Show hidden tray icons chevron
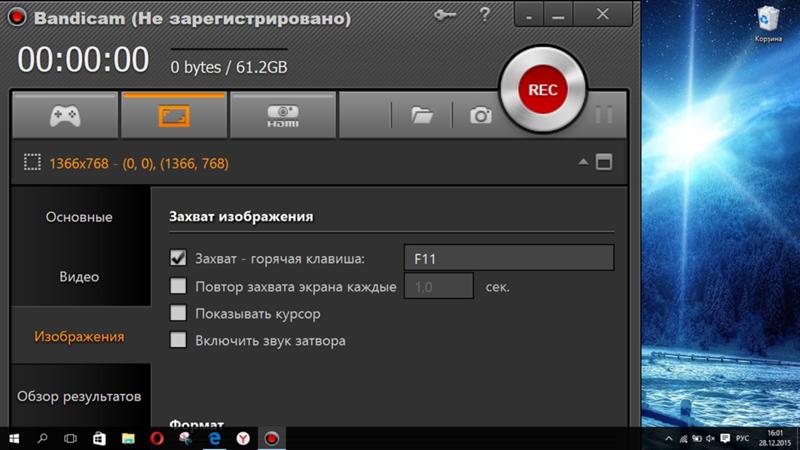This screenshot has width=800, height=450. click(669, 439)
